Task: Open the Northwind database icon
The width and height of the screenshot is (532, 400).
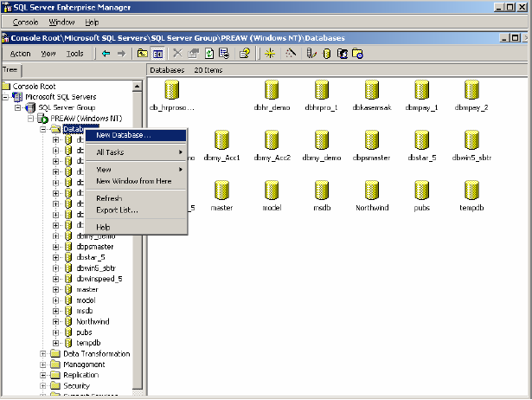Action: 372,191
